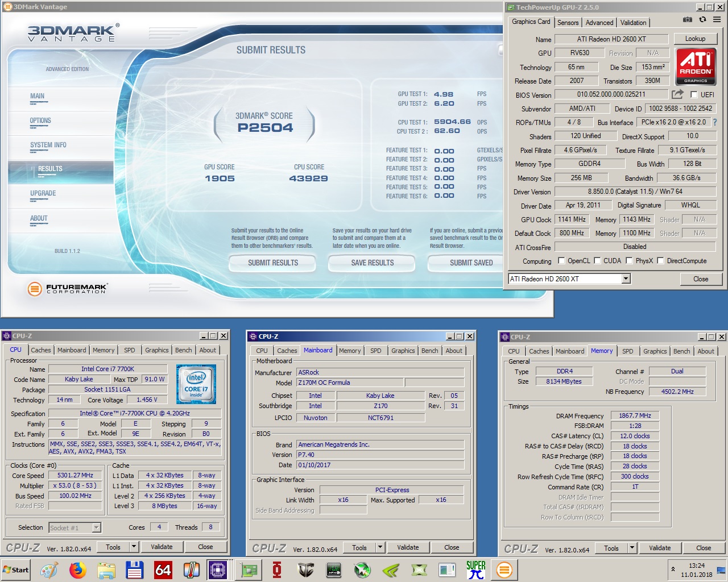Click the thermometer icon in the taskbar
This screenshot has height=582, width=728.
tap(191, 570)
